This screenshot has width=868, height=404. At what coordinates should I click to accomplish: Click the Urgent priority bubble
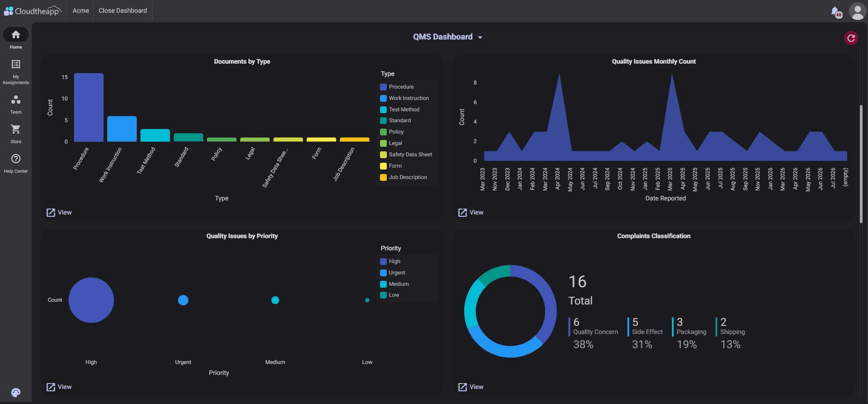point(183,300)
